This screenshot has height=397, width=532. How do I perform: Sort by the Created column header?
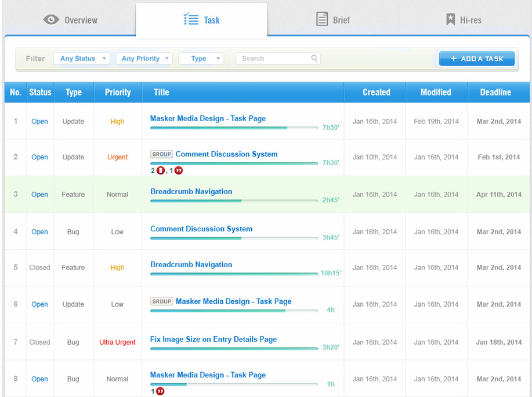click(375, 92)
